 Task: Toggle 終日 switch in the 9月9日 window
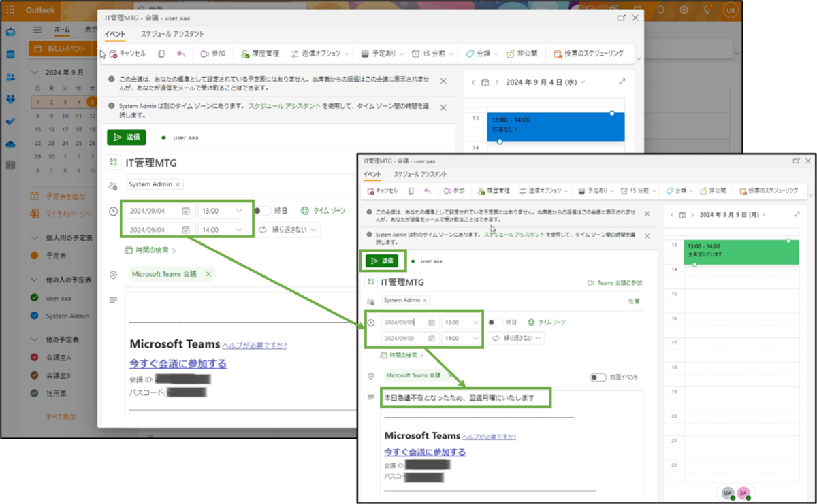point(496,322)
